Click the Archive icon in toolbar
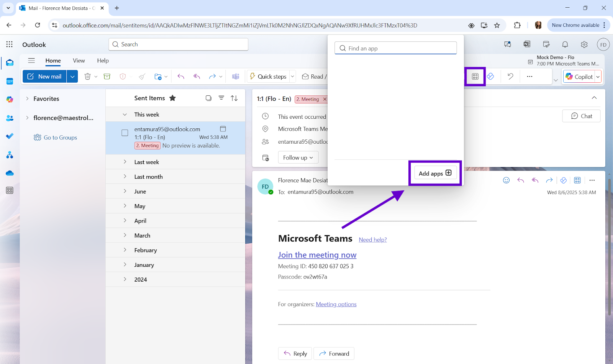The width and height of the screenshot is (613, 364). [107, 77]
